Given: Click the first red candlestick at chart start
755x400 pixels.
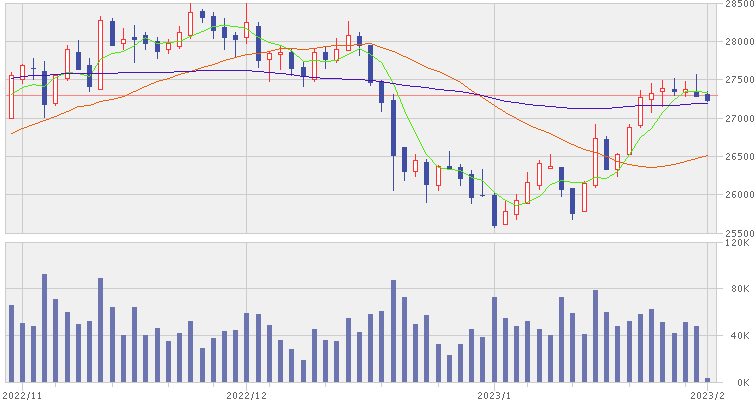Looking at the screenshot, I should [12, 96].
